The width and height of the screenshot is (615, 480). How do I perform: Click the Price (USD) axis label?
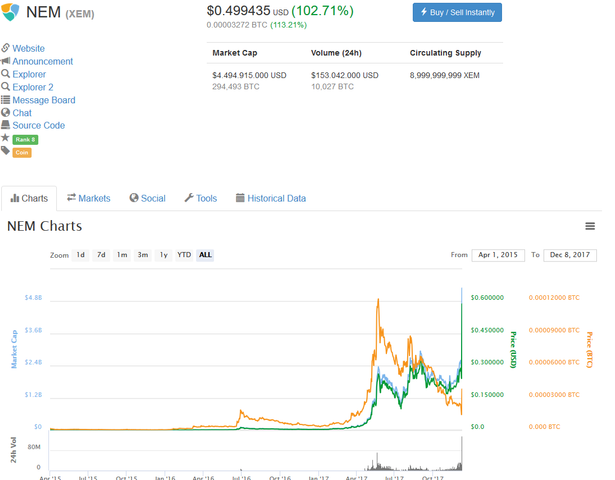pyautogui.click(x=513, y=350)
